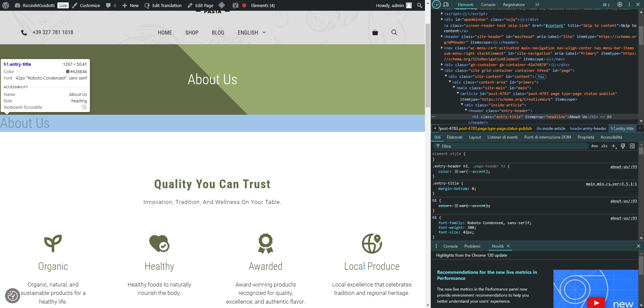Open the DevTools issues counter badge

(x=606, y=5)
